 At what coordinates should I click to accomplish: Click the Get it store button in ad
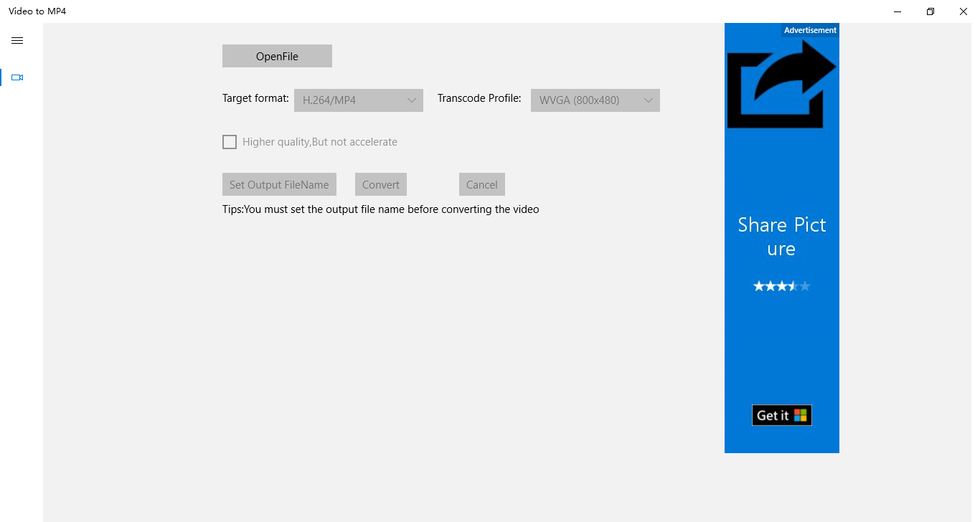coord(782,415)
